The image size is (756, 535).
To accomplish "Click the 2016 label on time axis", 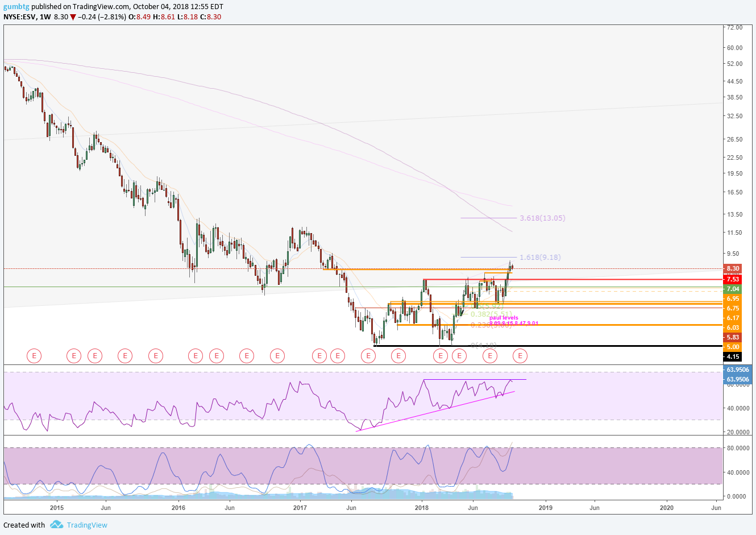I will click(x=178, y=508).
